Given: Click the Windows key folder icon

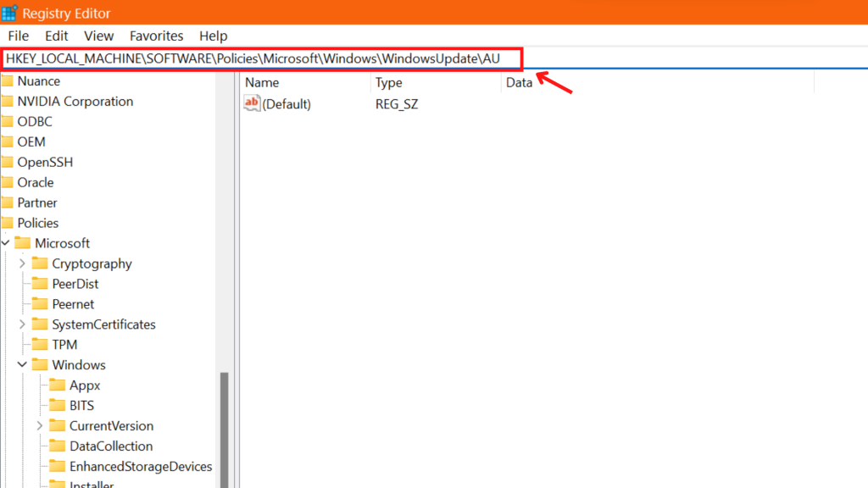Looking at the screenshot, I should [x=40, y=364].
